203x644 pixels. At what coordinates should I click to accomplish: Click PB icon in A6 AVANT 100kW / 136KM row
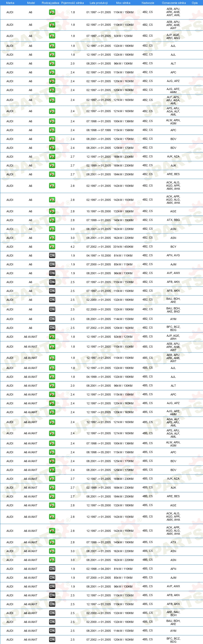click(x=52, y=443)
